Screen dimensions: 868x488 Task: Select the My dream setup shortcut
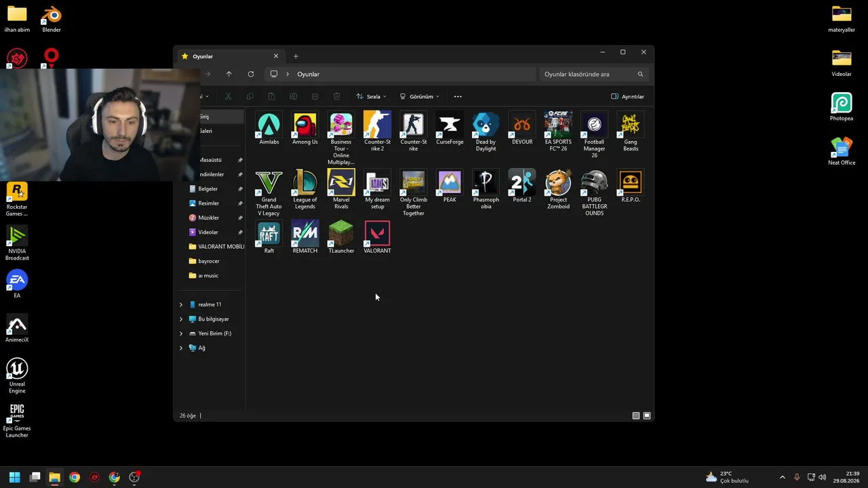(377, 189)
